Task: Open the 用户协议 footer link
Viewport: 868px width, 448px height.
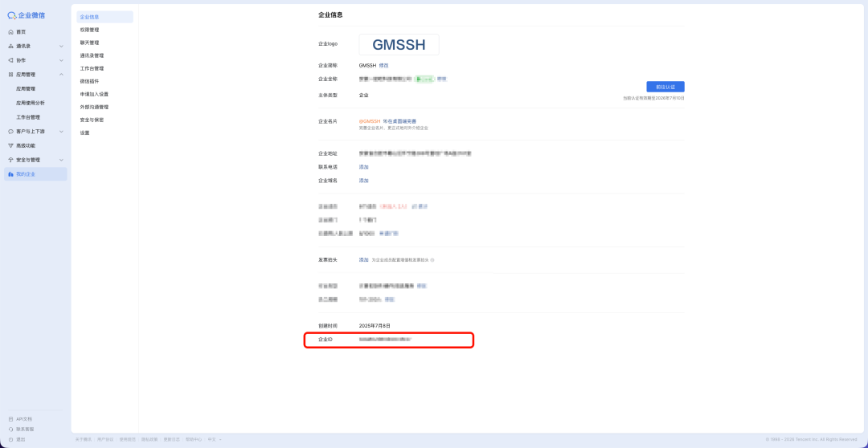Action: click(x=105, y=439)
